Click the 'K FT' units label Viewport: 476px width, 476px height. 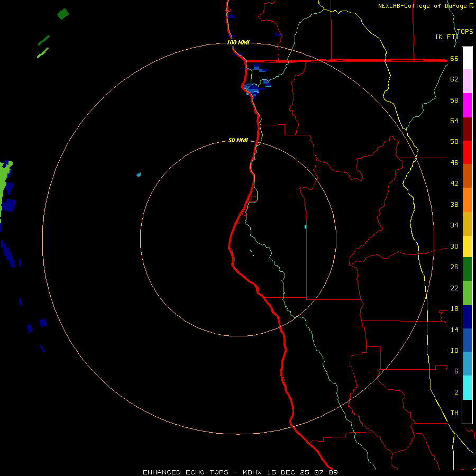click(446, 36)
